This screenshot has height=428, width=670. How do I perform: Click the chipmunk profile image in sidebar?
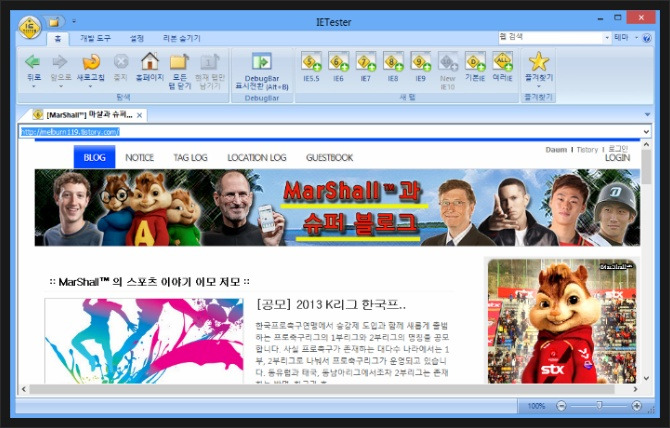562,321
